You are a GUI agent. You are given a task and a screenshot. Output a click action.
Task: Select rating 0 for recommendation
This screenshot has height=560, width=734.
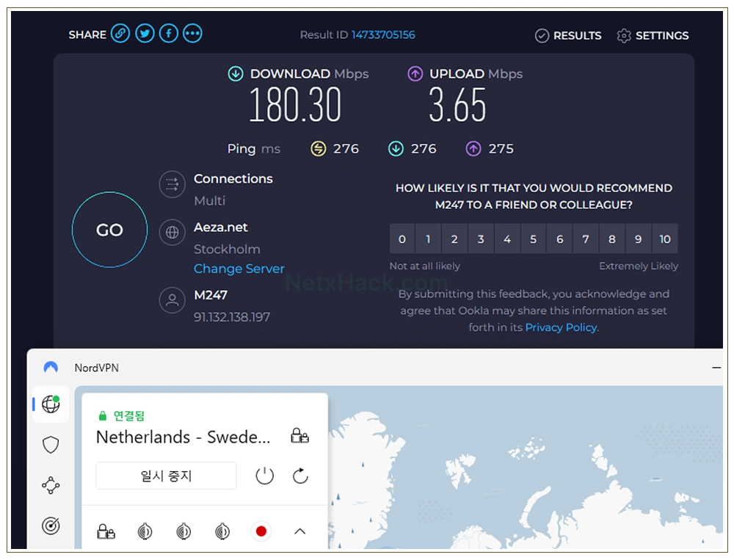(402, 239)
